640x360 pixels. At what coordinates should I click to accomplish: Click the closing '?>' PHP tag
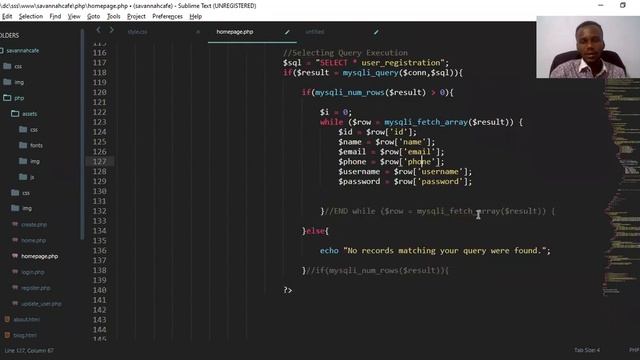click(288, 290)
